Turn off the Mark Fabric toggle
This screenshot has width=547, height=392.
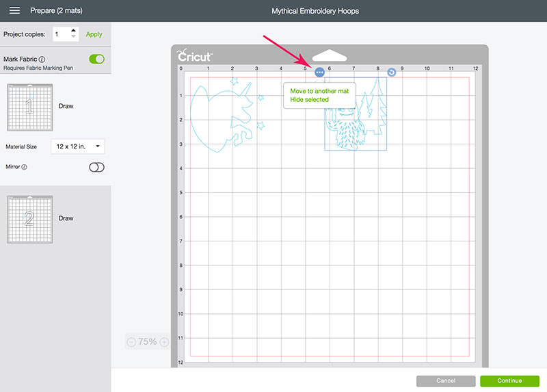[x=96, y=59]
